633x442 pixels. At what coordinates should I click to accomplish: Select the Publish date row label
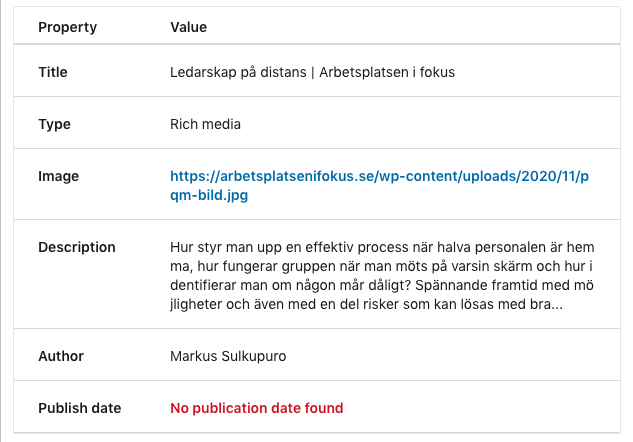click(80, 408)
